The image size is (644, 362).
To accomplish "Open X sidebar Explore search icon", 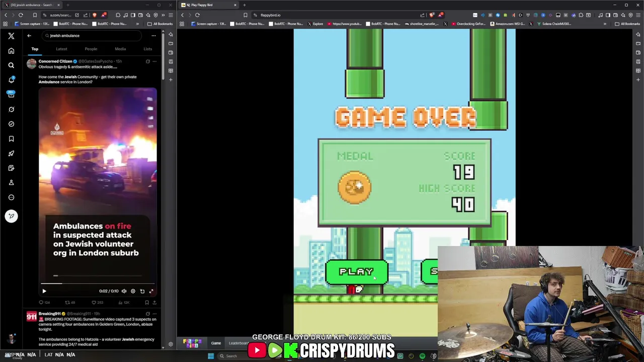I will 11,65.
